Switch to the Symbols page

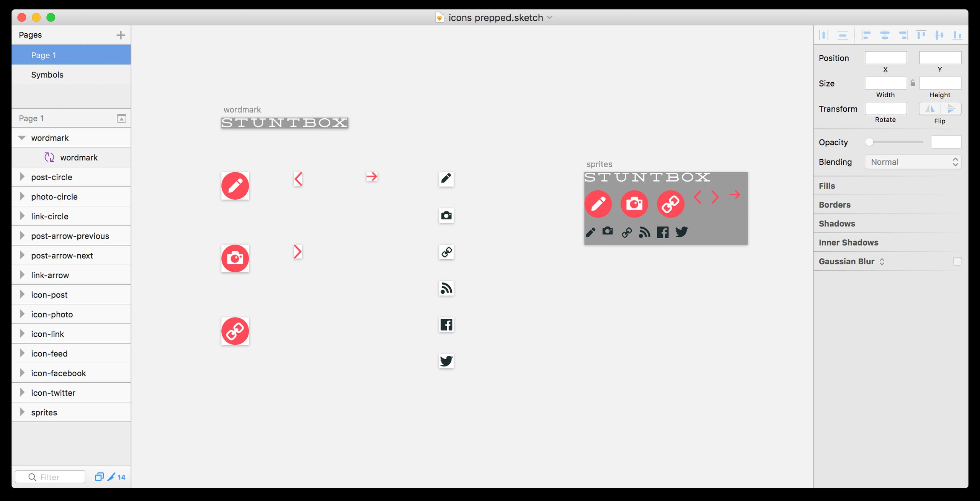pyautogui.click(x=47, y=75)
